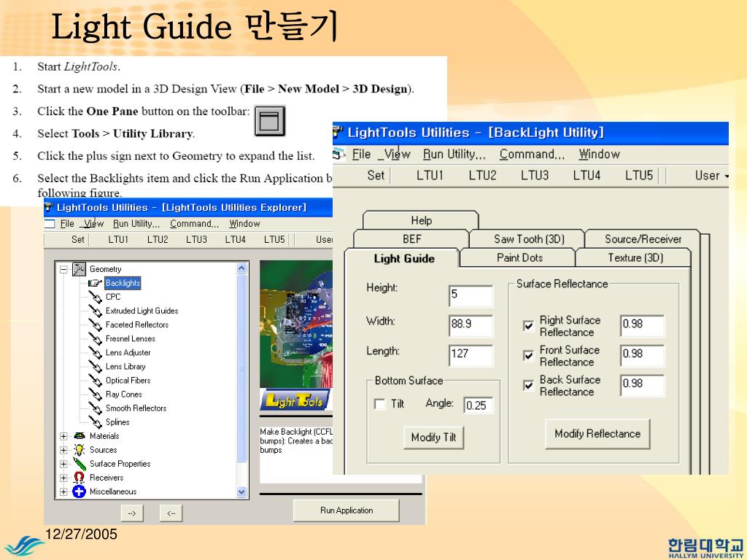Click the tilt Angle input field
The image size is (747, 560).
pos(479,405)
